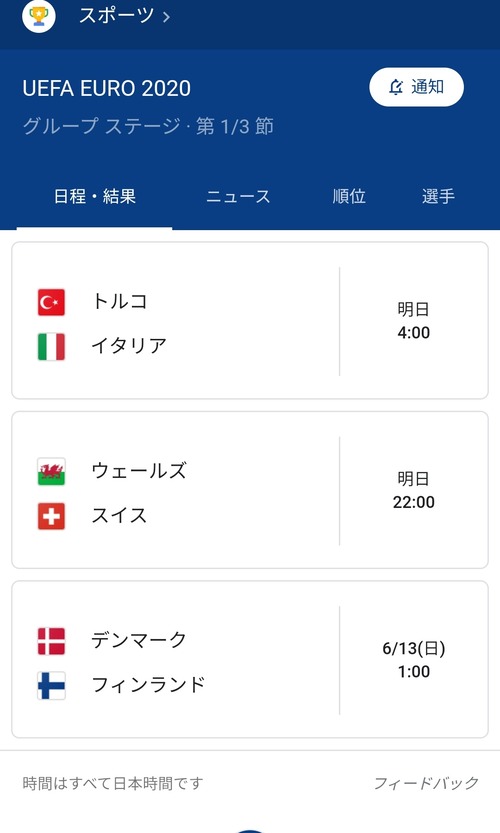Switch to the ニュース tab
Image resolution: width=500 pixels, height=833 pixels.
(x=238, y=197)
